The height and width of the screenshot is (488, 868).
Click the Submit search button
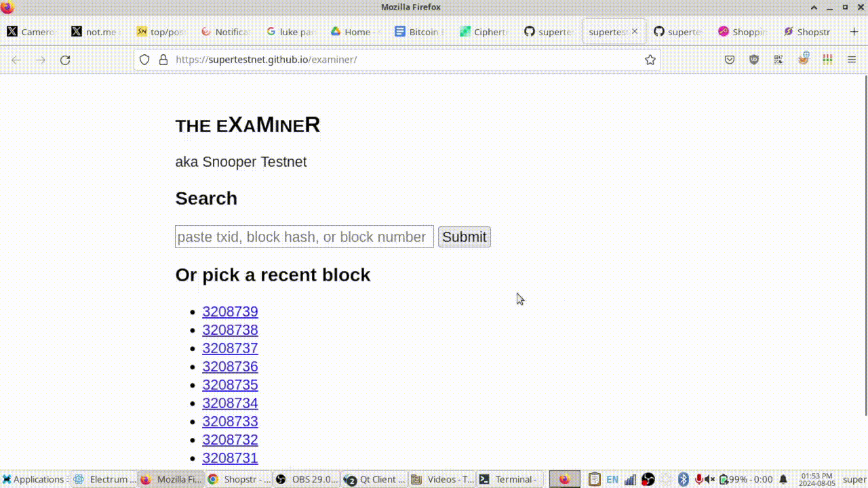pyautogui.click(x=464, y=237)
